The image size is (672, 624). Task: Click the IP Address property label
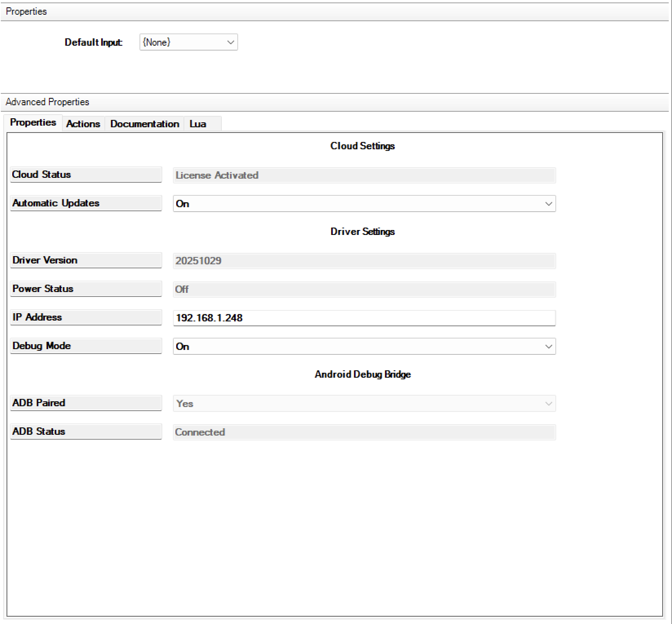click(x=86, y=317)
